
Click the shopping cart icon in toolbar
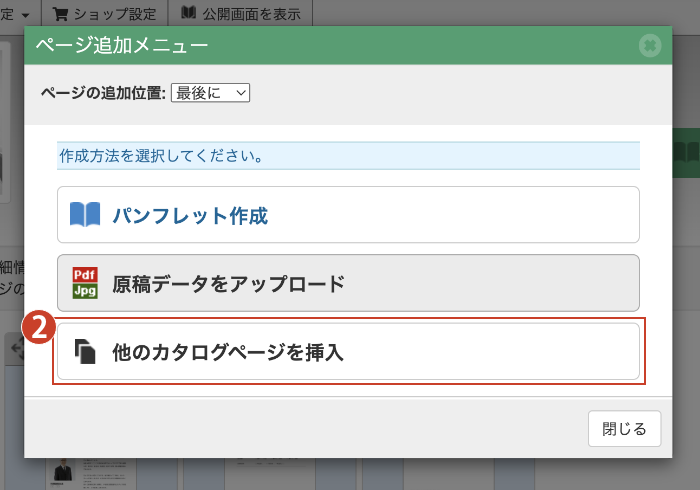click(61, 13)
